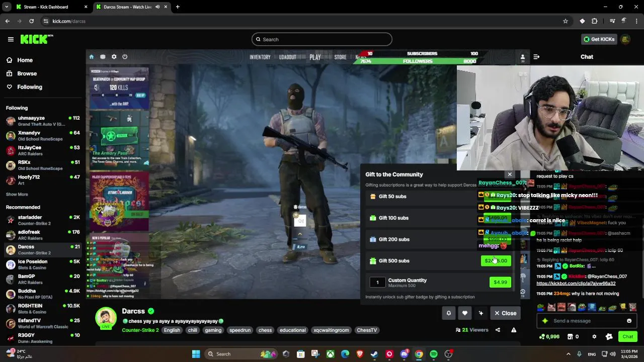This screenshot has height=362, width=644.
Task: Click the Send a message field
Action: [x=586, y=321]
